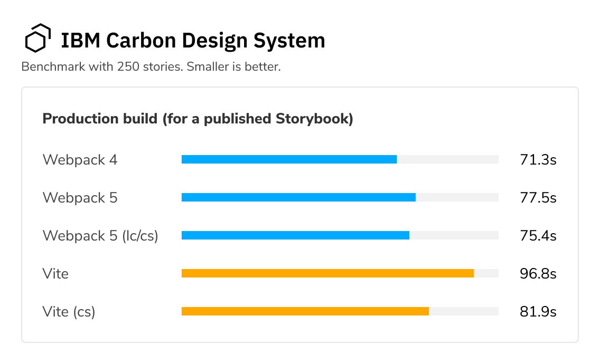The width and height of the screenshot is (600, 364).
Task: Click the Webpack 4 row label
Action: (x=80, y=160)
